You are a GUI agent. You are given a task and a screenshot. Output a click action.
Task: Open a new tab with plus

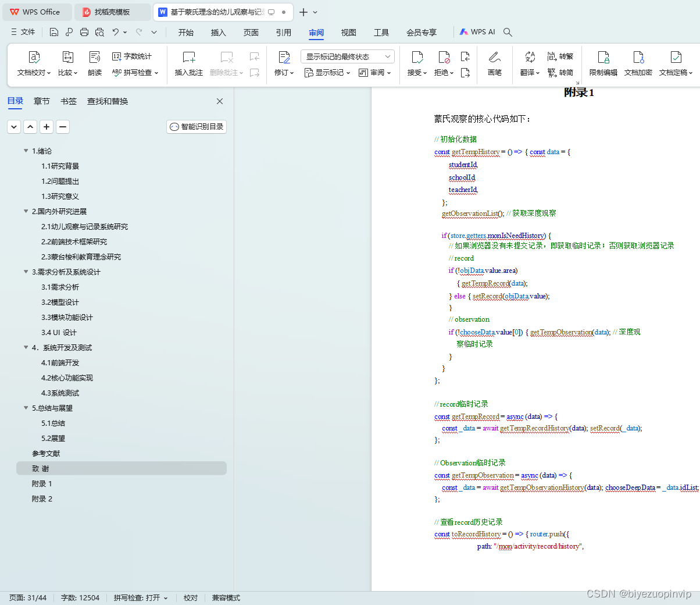point(303,12)
